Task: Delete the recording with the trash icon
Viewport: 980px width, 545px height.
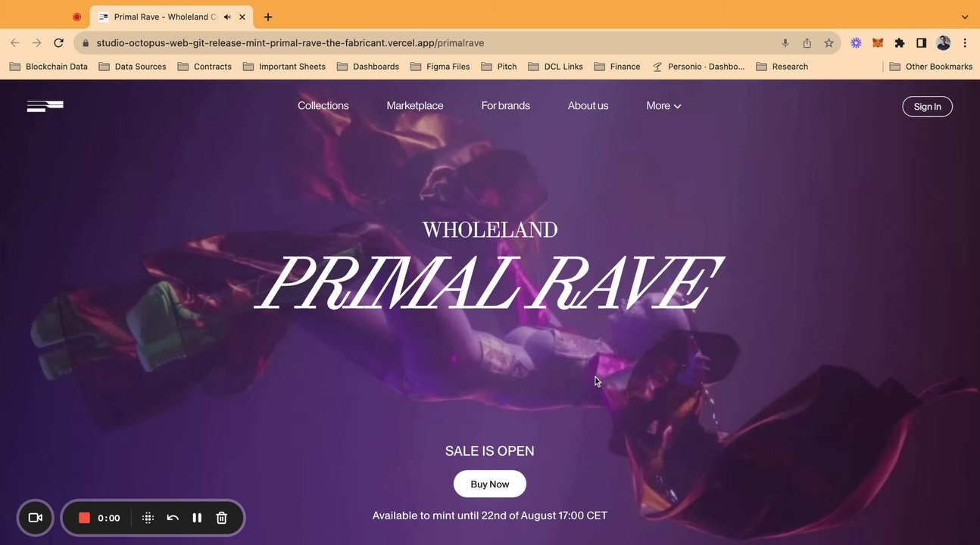Action: tap(221, 518)
